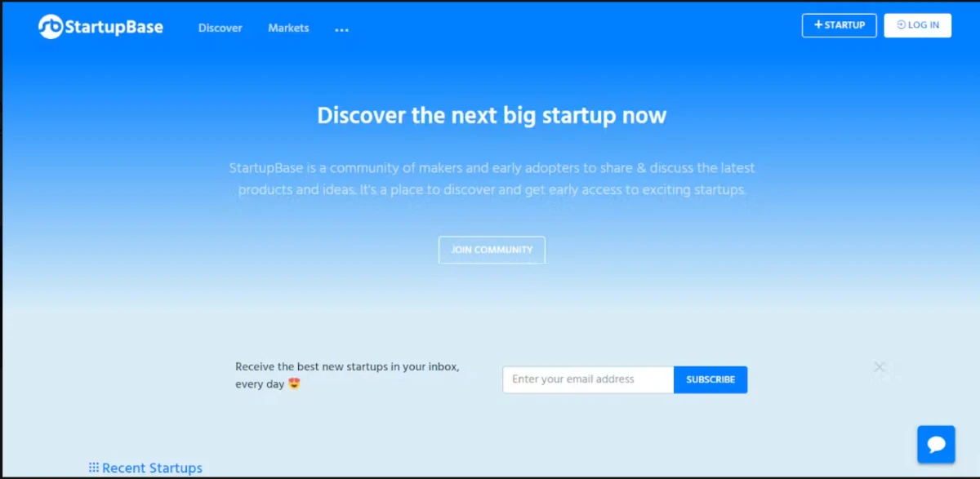Open the Markets menu
The width and height of the screenshot is (980, 479).
click(x=288, y=28)
